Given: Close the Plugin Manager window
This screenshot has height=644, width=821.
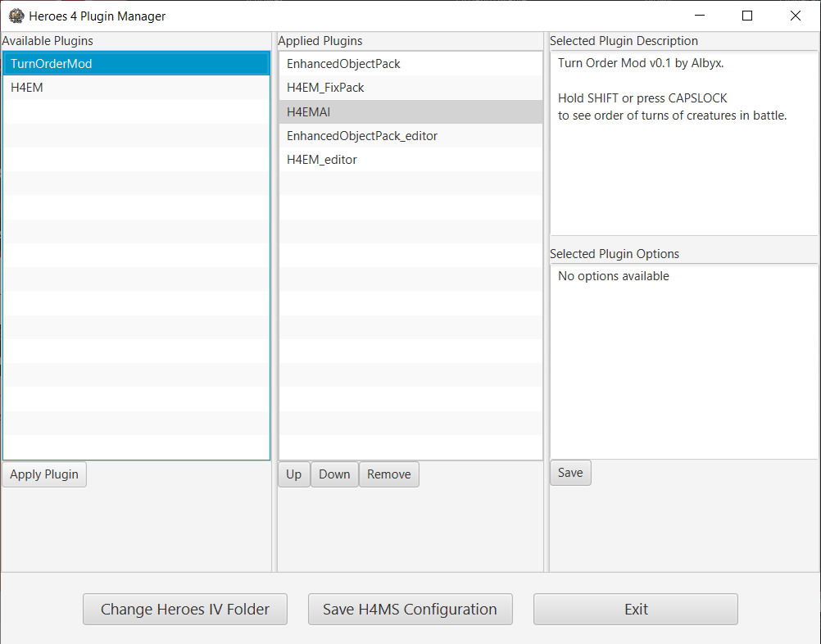Looking at the screenshot, I should point(796,16).
